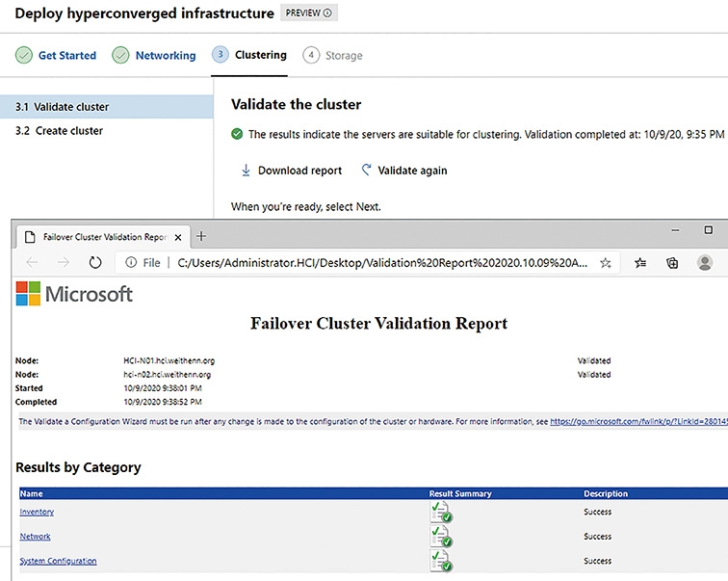Viewport: 728px width, 581px height.
Task: Open browser Collections
Action: (x=672, y=263)
